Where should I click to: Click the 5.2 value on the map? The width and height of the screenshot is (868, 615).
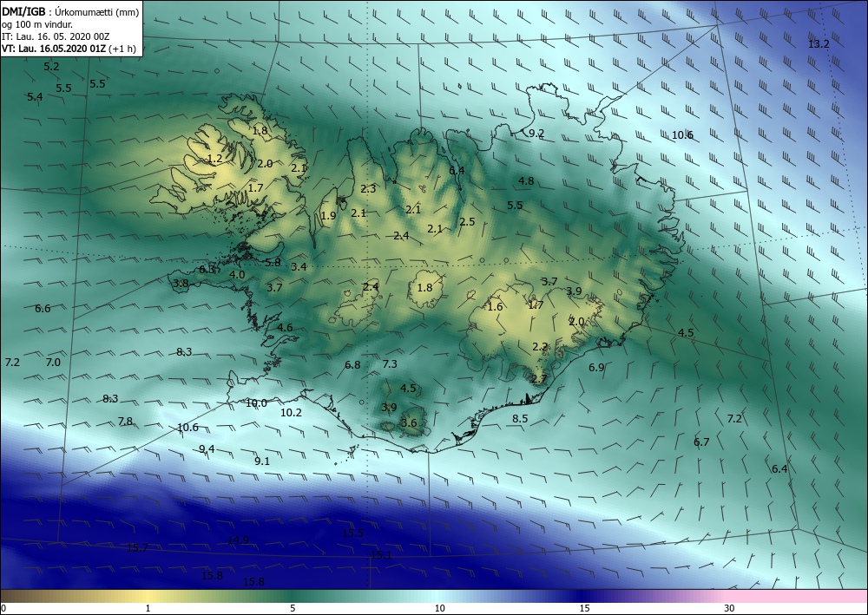click(x=51, y=67)
